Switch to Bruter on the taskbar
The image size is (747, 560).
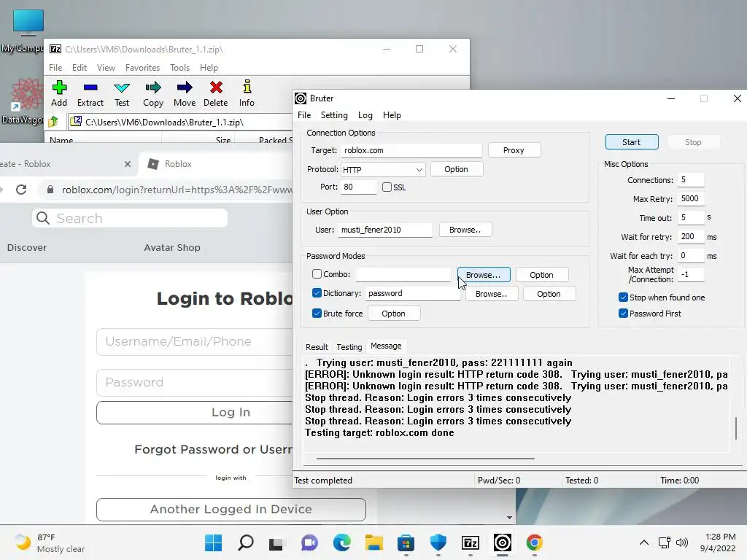(503, 542)
